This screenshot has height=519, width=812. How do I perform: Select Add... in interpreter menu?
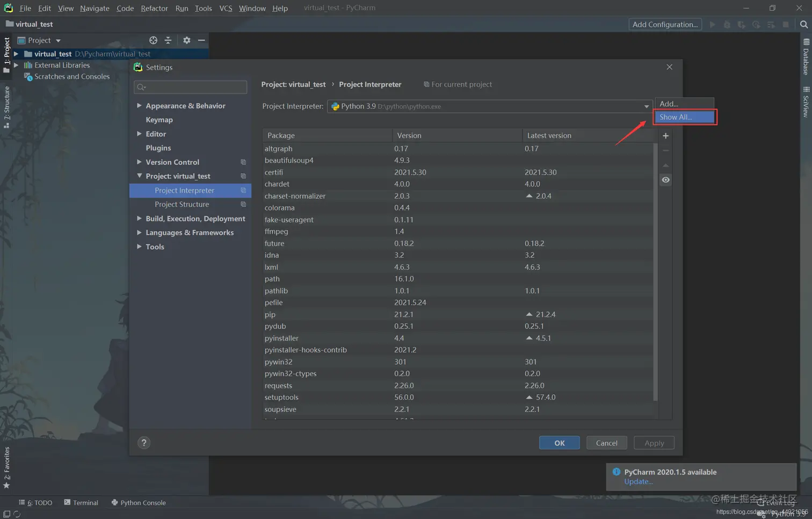(x=684, y=104)
